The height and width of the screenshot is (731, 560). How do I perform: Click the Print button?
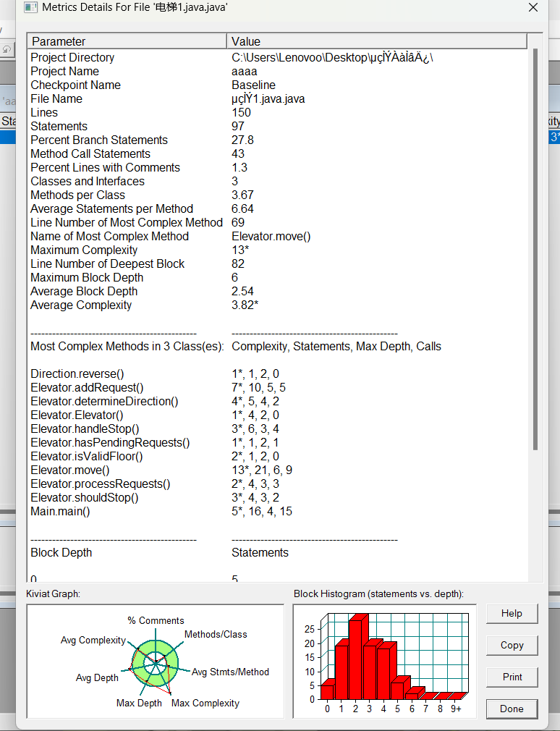click(x=512, y=677)
